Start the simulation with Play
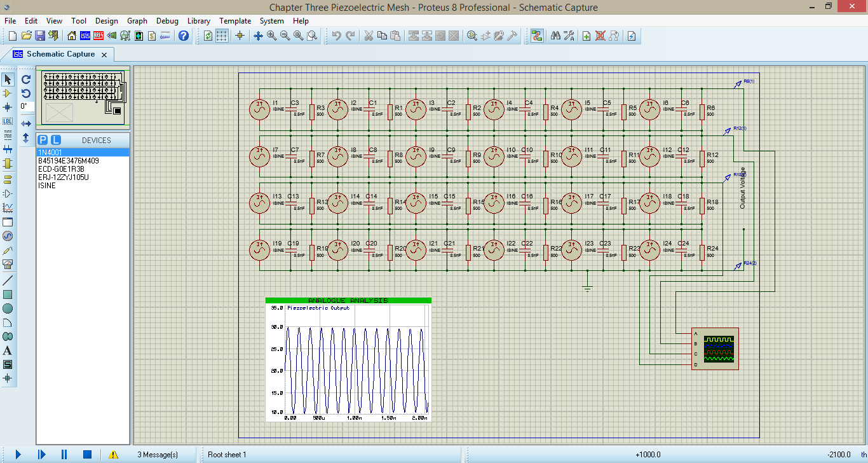 18,454
